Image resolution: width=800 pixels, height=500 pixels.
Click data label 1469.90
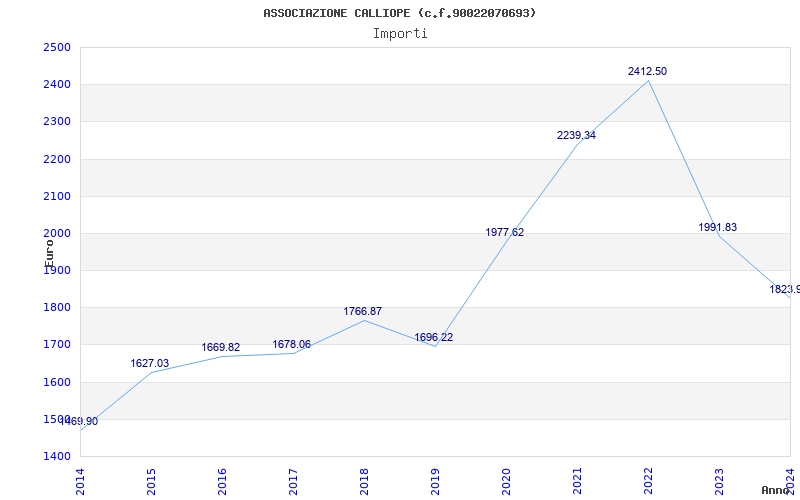coord(79,421)
